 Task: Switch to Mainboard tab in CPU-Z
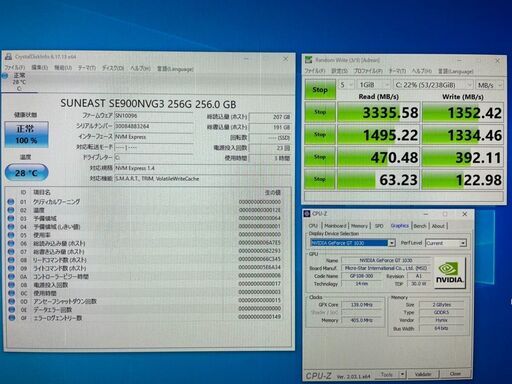[x=335, y=226]
